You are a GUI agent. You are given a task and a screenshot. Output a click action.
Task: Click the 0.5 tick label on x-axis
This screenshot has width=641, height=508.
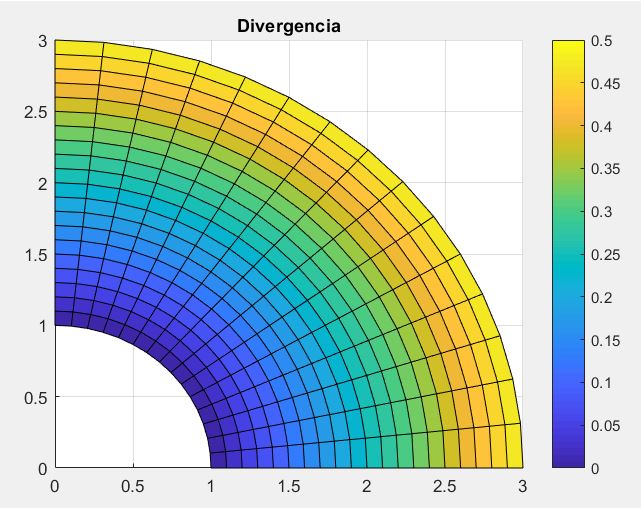(132, 485)
